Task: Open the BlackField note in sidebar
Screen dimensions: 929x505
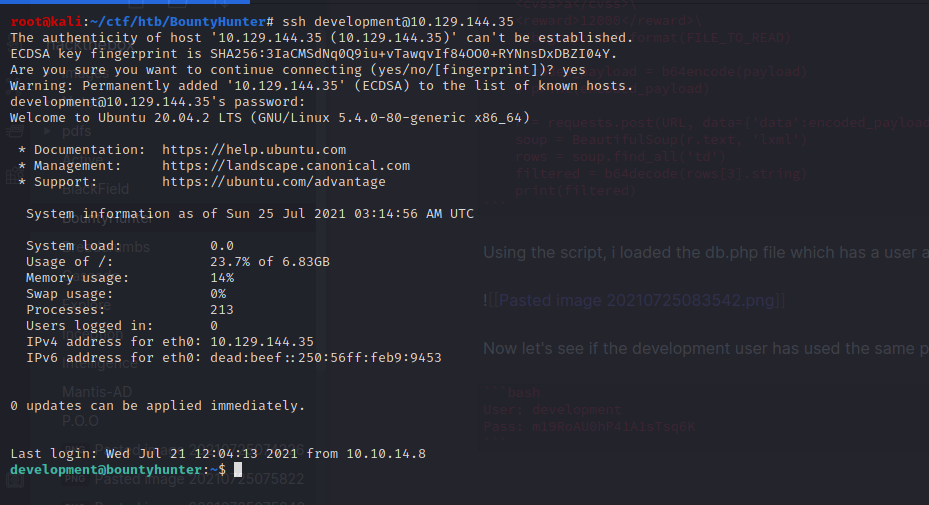Action: [x=95, y=189]
